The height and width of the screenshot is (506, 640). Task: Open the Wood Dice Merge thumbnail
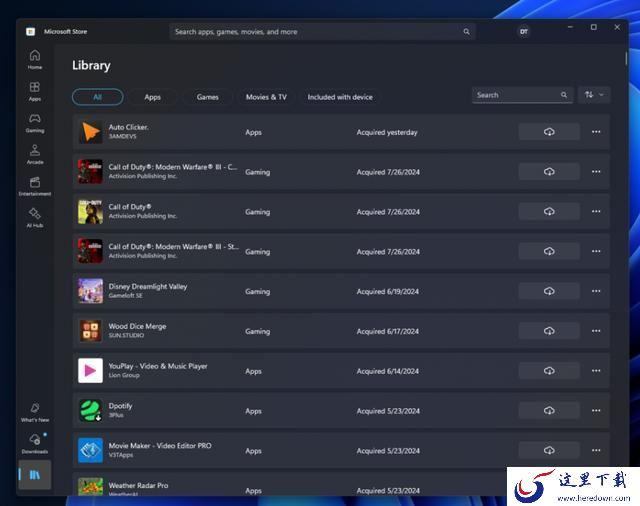click(x=90, y=331)
